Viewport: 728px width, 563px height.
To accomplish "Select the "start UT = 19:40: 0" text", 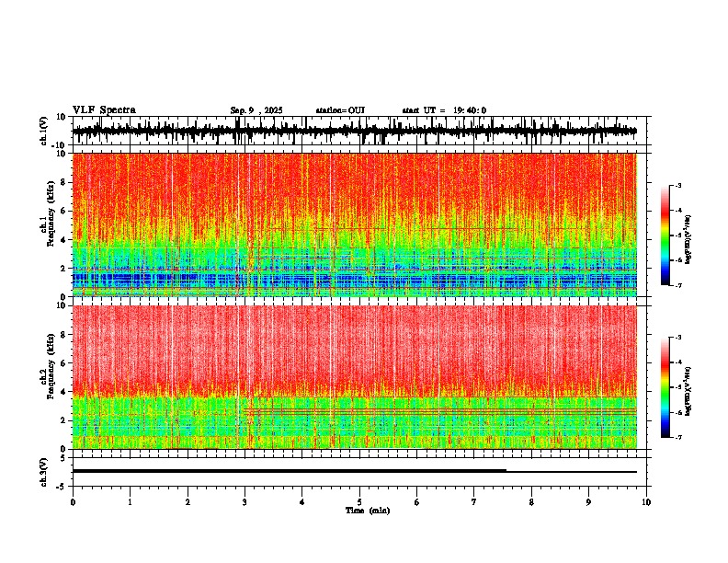I will click(444, 110).
